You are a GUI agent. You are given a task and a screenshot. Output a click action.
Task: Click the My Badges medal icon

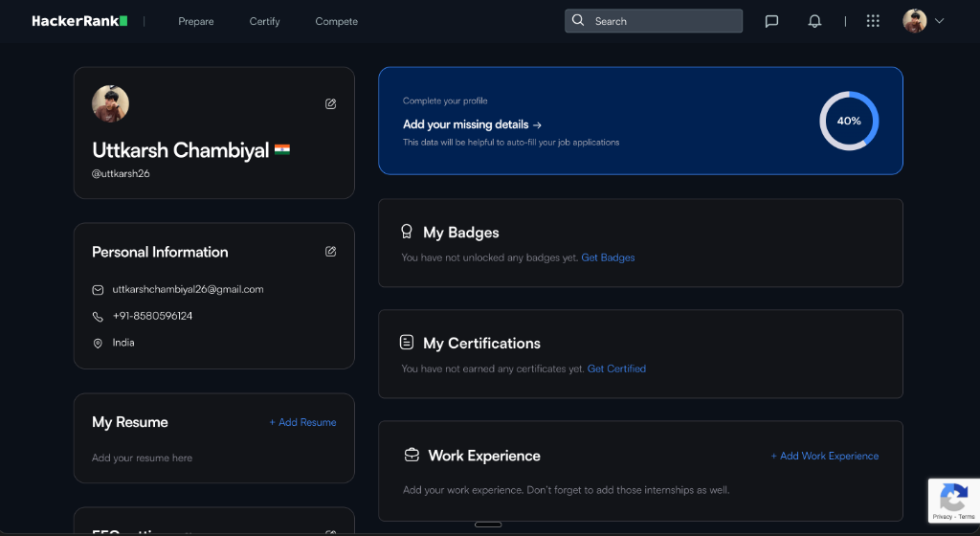(406, 232)
